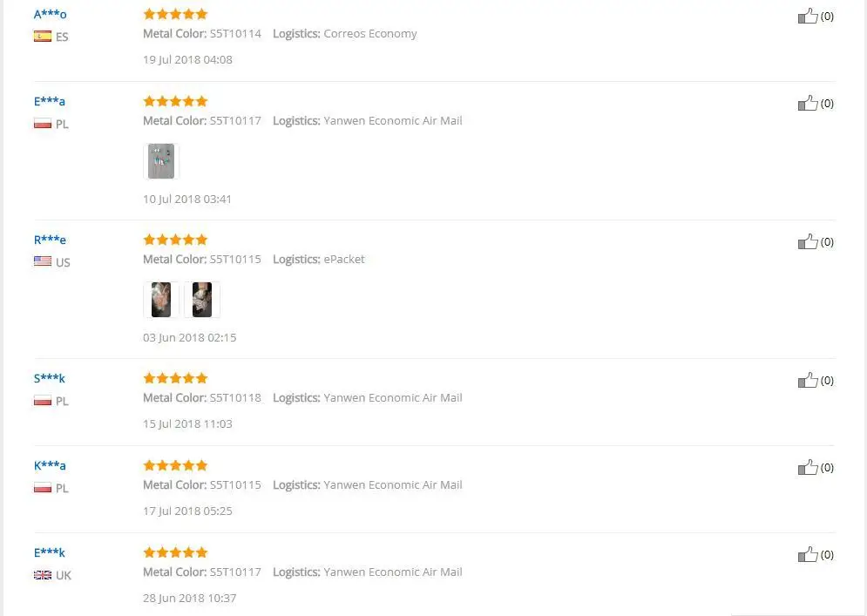Image resolution: width=867 pixels, height=616 pixels.
Task: Click reviewer name A***o
Action: click(49, 14)
